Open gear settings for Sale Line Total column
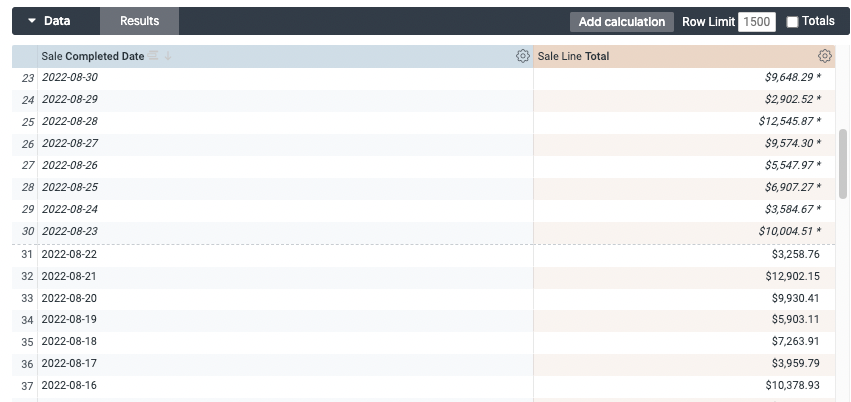 (x=824, y=57)
